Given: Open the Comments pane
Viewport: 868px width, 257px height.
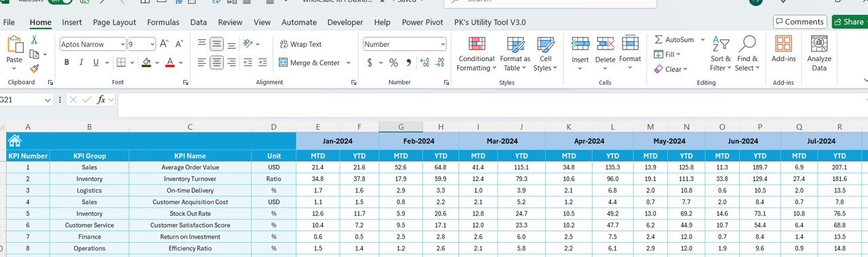Looking at the screenshot, I should (x=800, y=22).
